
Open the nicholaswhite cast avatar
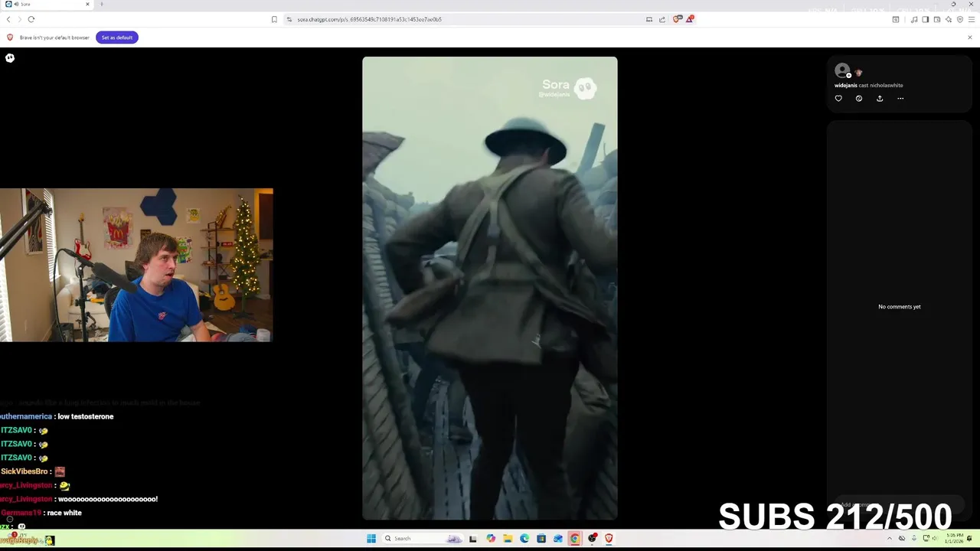coord(858,73)
